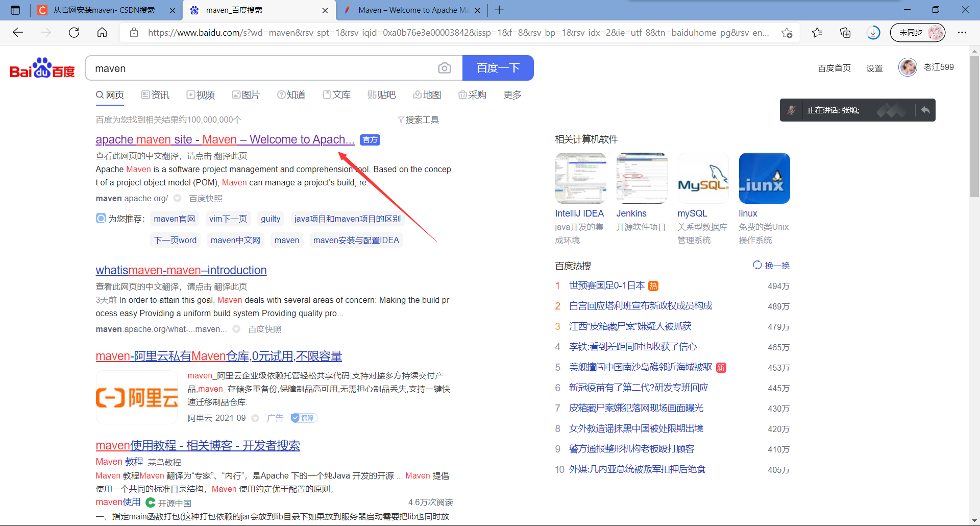
Task: Open the apache maven site result link
Action: pos(225,139)
